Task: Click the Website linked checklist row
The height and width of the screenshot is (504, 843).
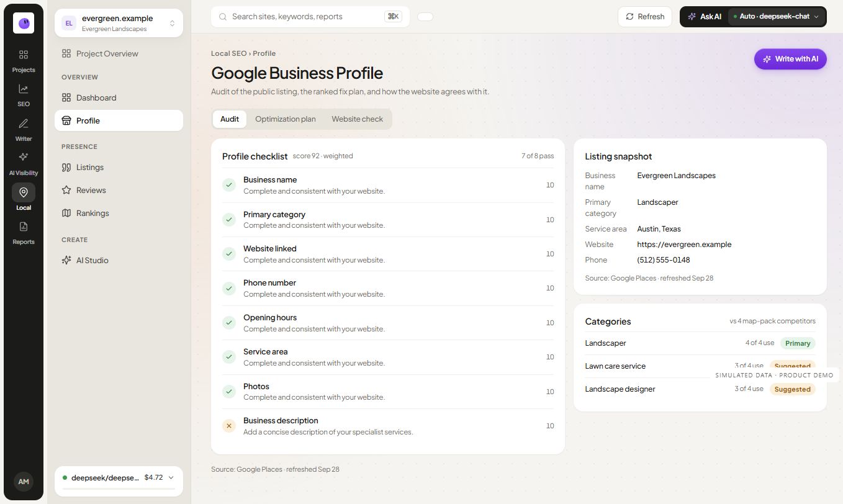Action: coord(388,254)
